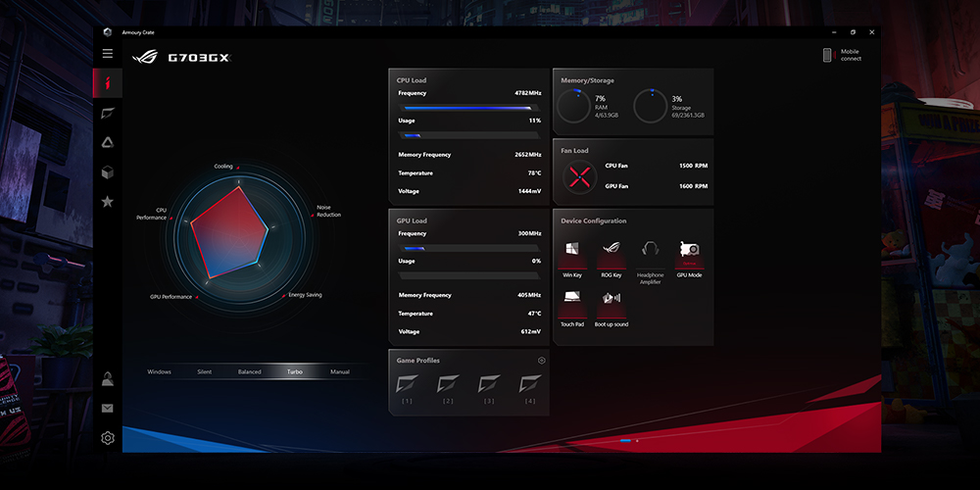Viewport: 980px width, 490px height.
Task: Open Game Profiles settings gear
Action: 541,360
